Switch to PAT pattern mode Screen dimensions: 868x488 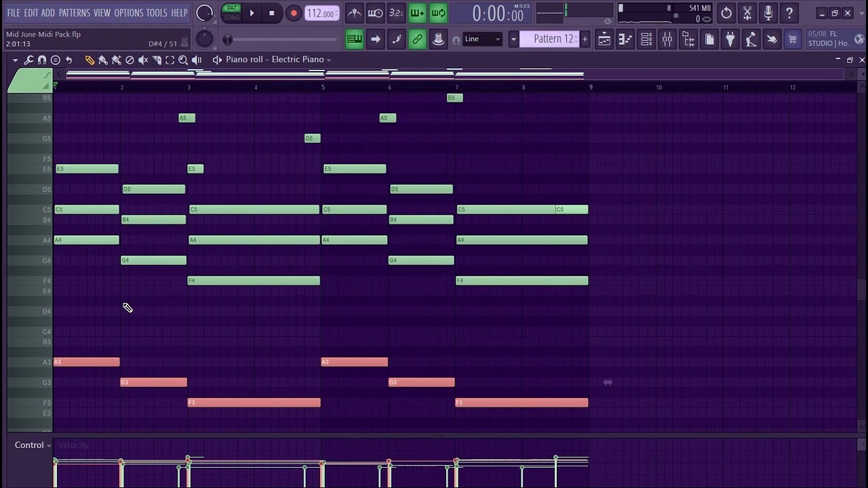232,8
